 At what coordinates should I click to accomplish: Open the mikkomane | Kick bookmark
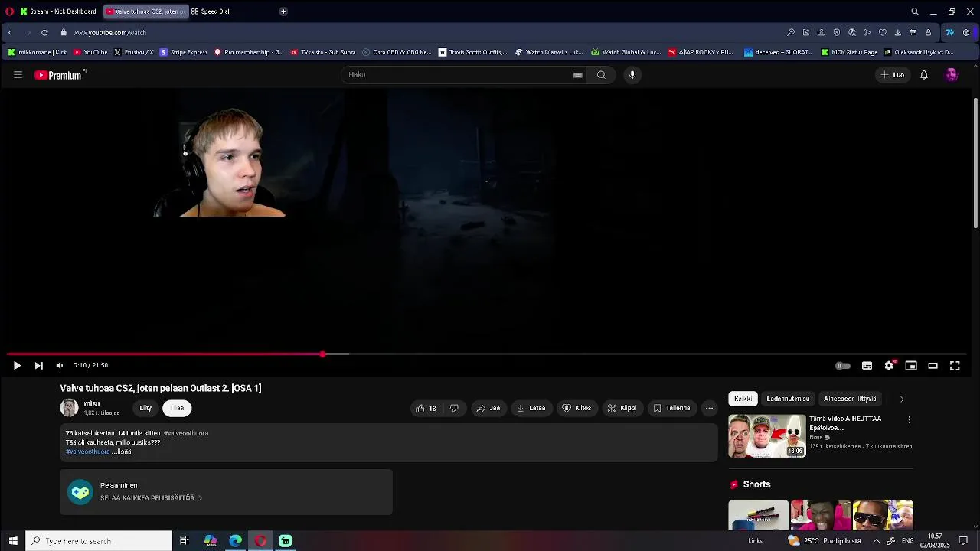tap(38, 53)
